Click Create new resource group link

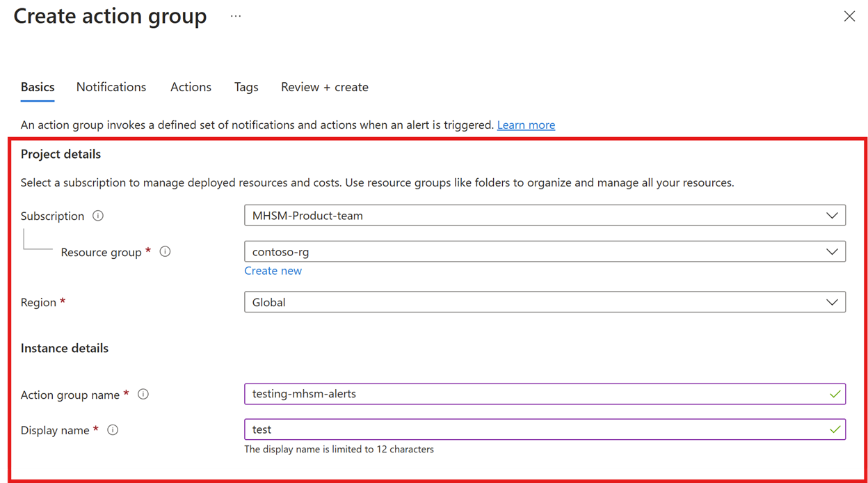point(273,271)
